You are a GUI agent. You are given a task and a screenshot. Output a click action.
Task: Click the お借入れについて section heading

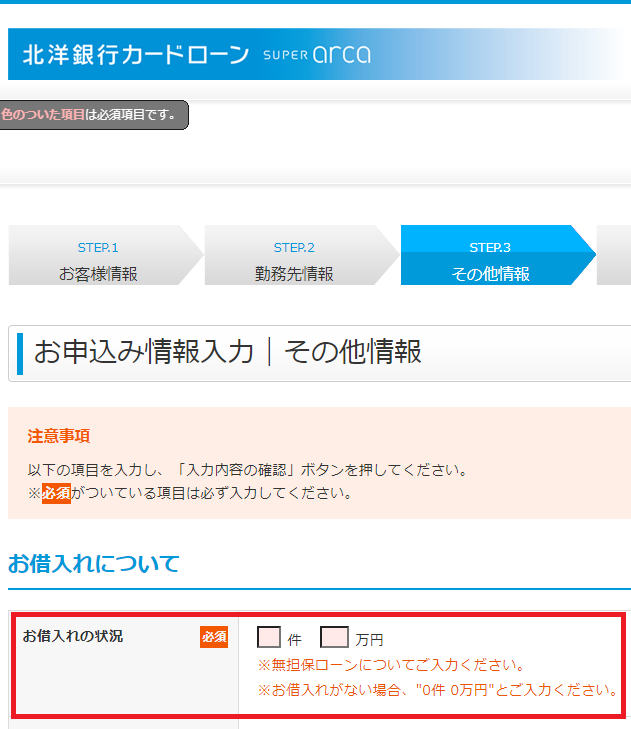click(93, 563)
